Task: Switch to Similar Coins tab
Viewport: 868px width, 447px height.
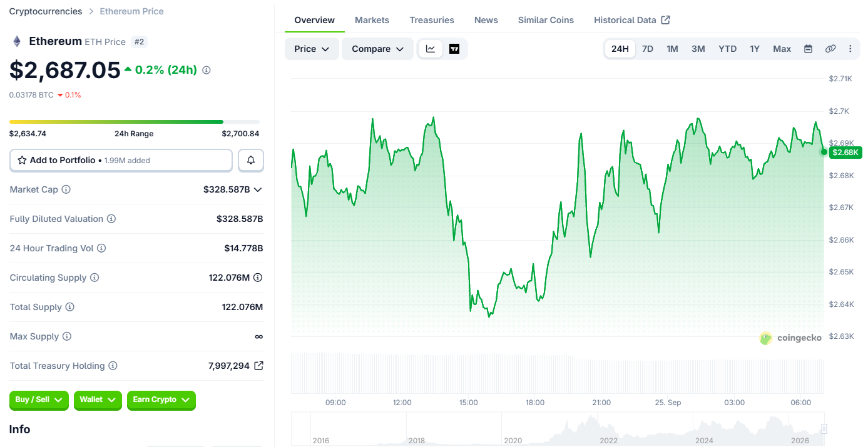Action: click(546, 20)
